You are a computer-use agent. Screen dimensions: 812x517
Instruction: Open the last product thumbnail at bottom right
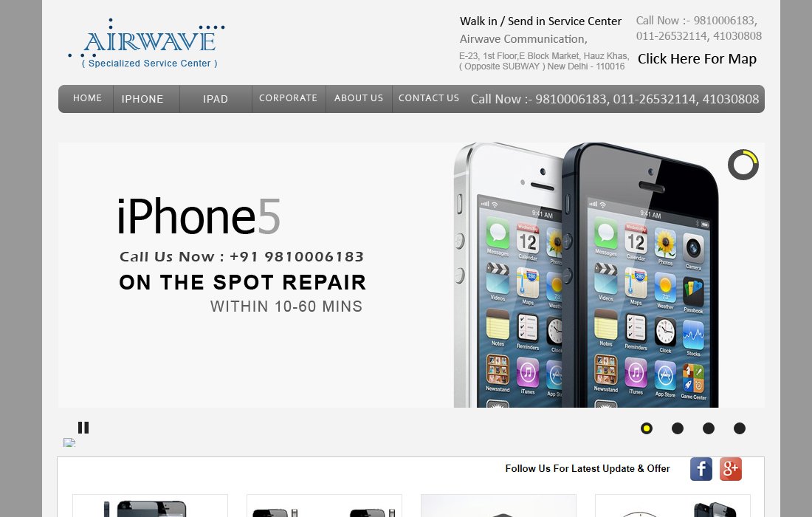click(x=672, y=506)
